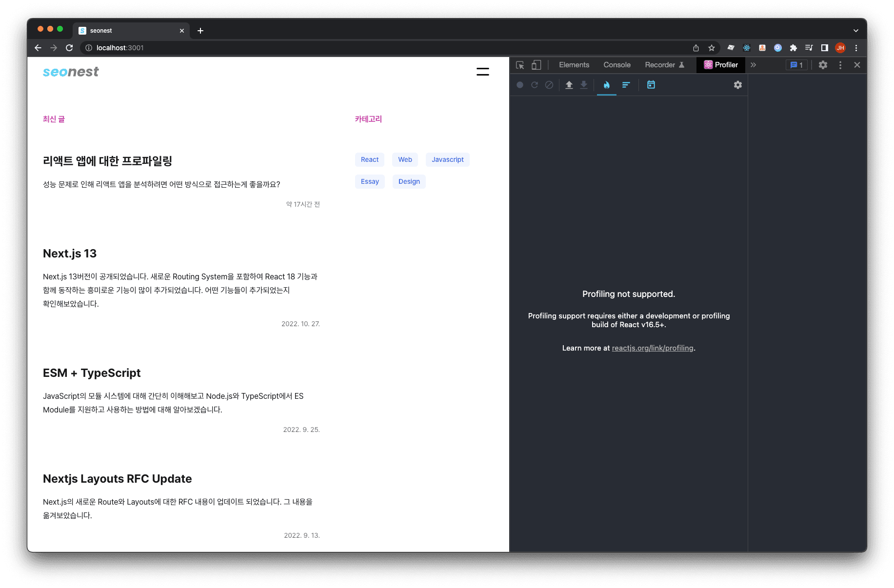
Task: Activate the element inspector cursor tool
Action: (x=520, y=65)
